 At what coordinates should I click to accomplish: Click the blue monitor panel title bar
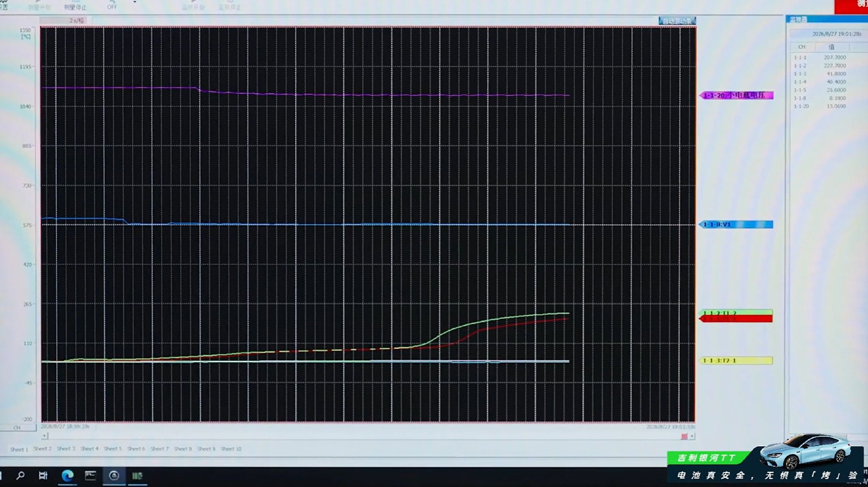click(x=826, y=19)
